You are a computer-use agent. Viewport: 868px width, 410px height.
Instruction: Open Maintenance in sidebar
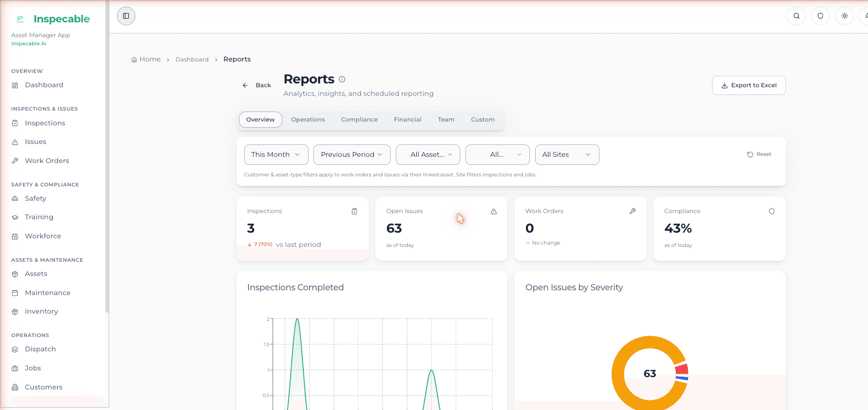click(x=48, y=293)
